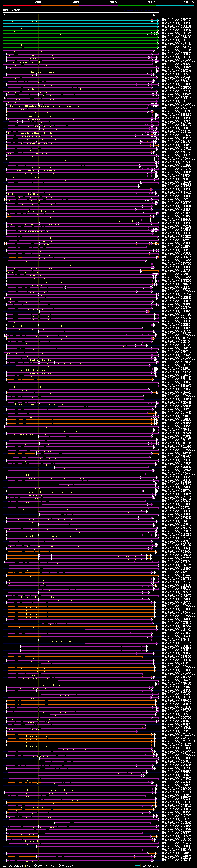Click the UniRef100_Q8L685 label
This screenshot has width=197, height=868.
click(177, 64)
